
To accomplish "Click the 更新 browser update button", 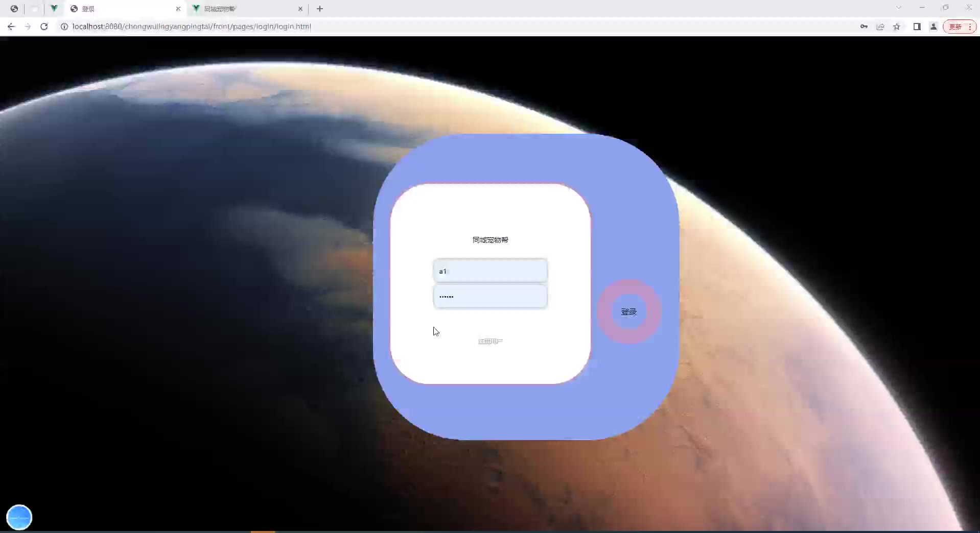I will coord(955,27).
